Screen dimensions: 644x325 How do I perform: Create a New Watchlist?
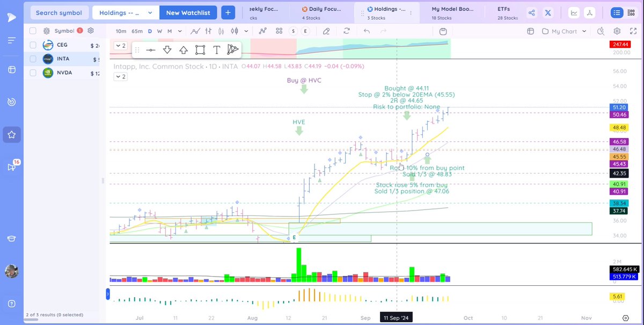pyautogui.click(x=188, y=12)
